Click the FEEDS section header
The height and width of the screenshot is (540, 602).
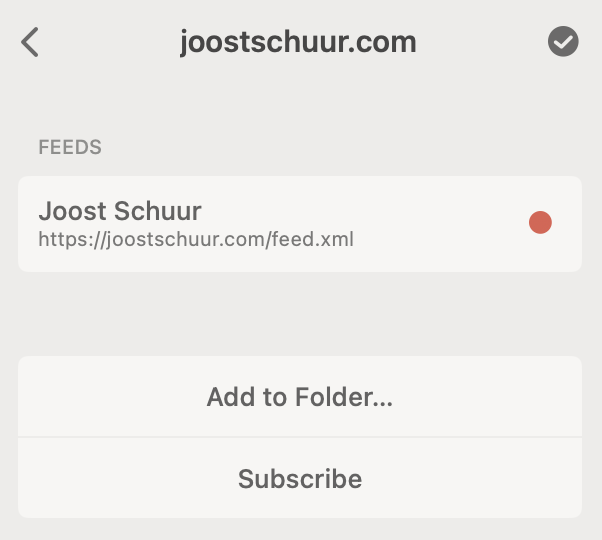[x=70, y=147]
